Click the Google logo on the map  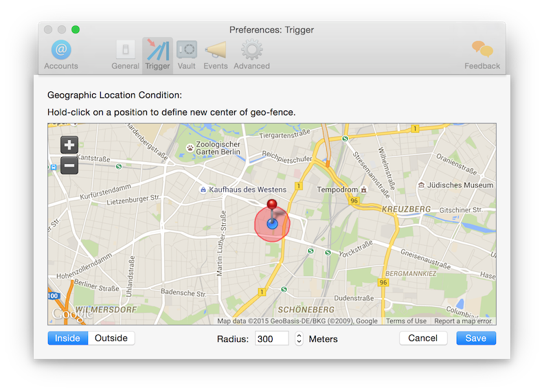pos(72,314)
